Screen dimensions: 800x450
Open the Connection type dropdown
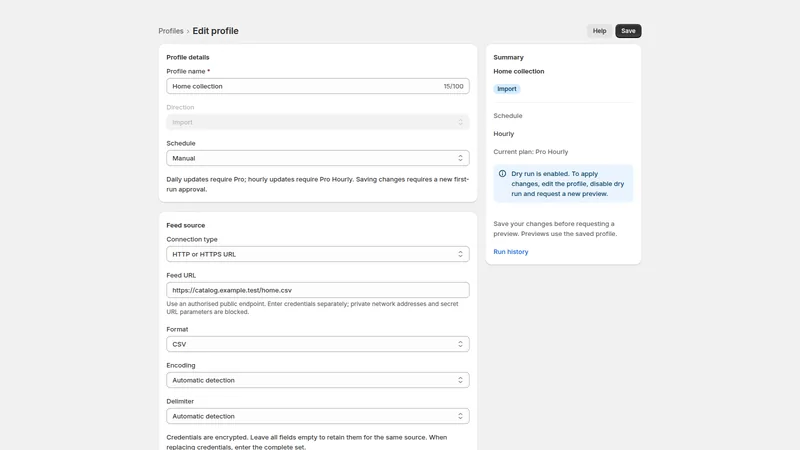[x=317, y=254]
